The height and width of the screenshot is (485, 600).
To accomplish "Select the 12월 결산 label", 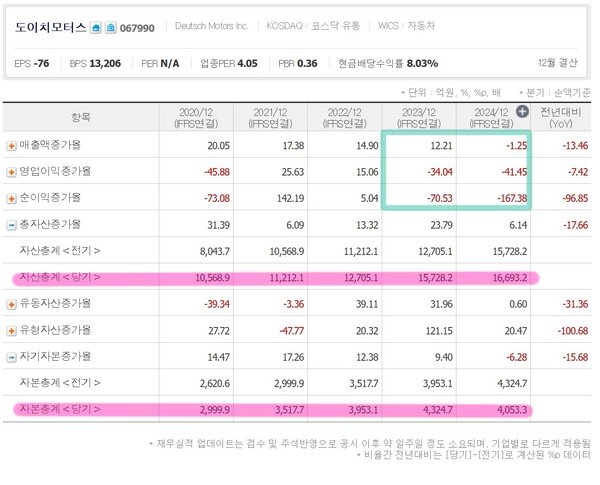I will point(558,63).
